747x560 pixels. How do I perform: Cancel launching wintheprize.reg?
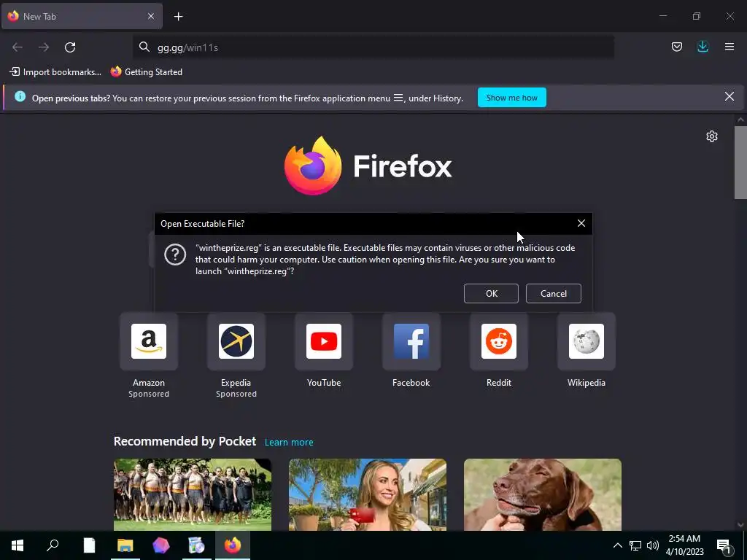point(553,293)
